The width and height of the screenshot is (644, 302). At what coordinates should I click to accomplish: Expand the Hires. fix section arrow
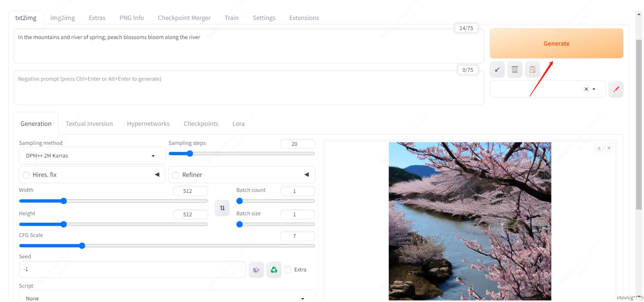tap(157, 175)
